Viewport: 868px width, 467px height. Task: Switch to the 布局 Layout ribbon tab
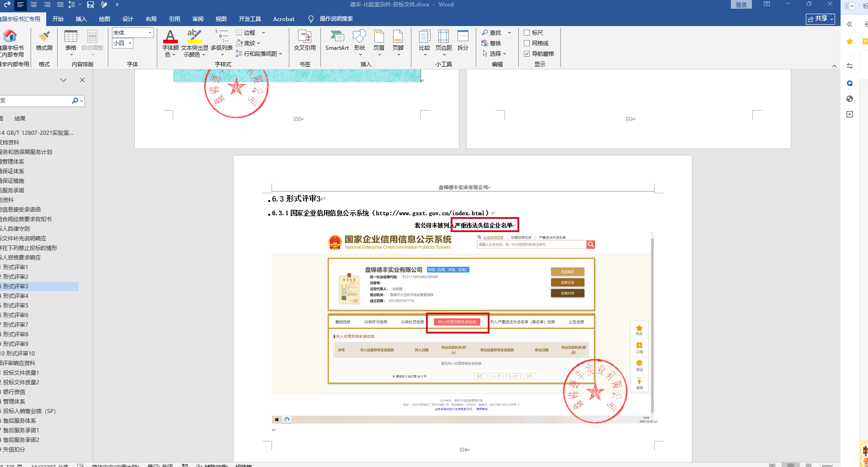click(x=151, y=19)
